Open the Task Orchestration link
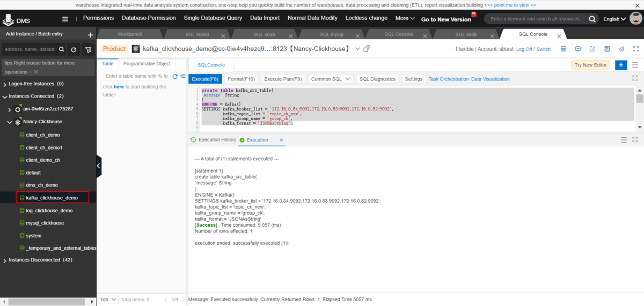Screen dimensions: 644x306 coord(448,79)
